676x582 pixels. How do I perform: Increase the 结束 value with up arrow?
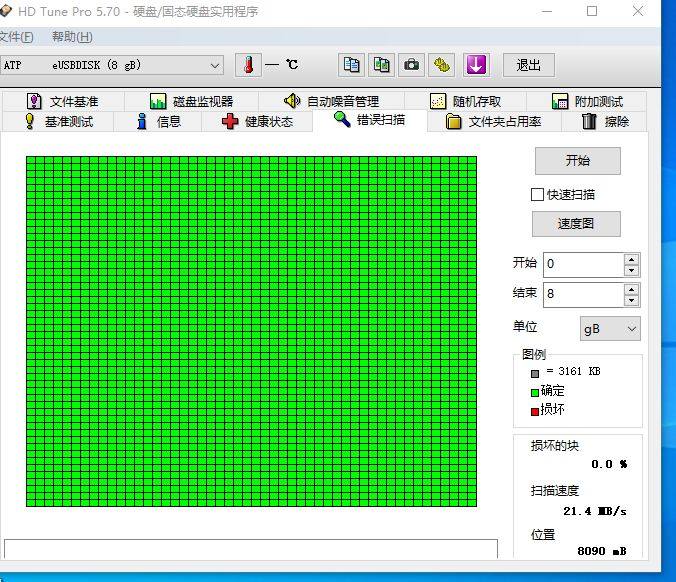click(632, 289)
